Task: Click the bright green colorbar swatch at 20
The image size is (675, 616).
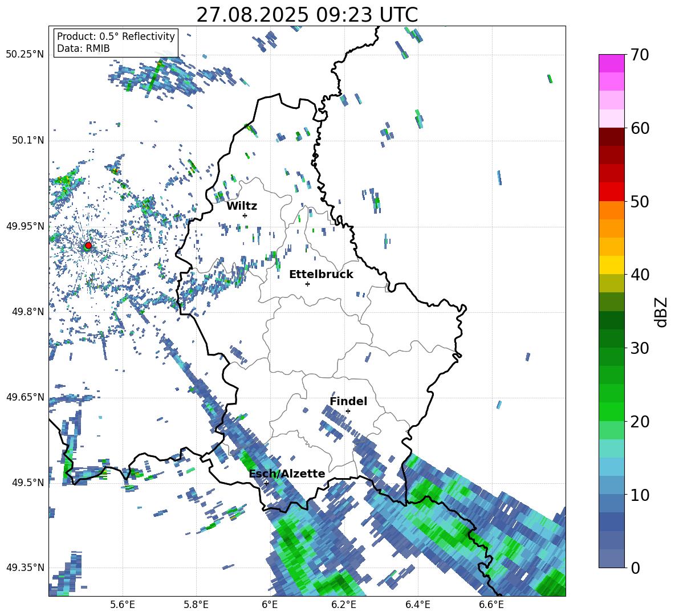Action: [611, 412]
